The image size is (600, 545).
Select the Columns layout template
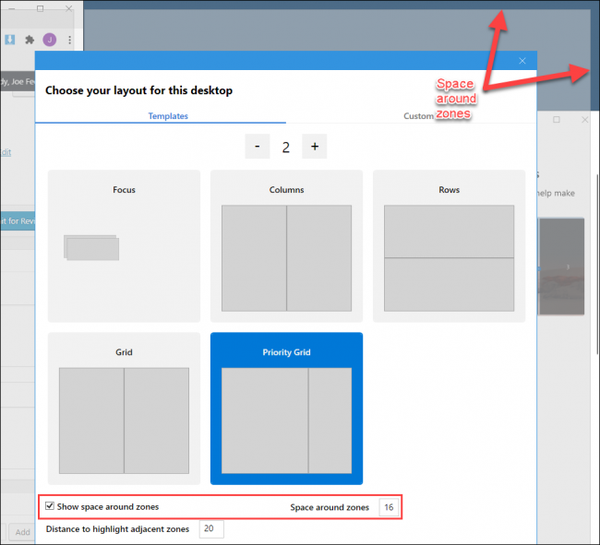click(x=286, y=245)
